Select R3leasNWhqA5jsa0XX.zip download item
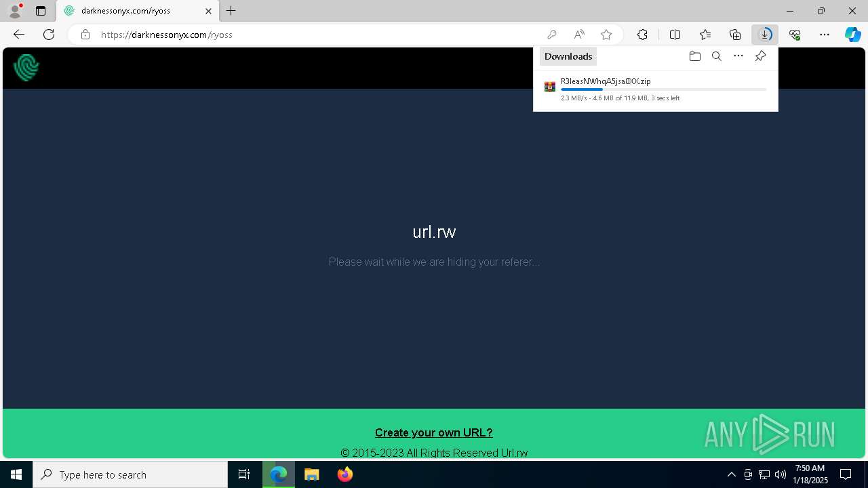 (655, 89)
